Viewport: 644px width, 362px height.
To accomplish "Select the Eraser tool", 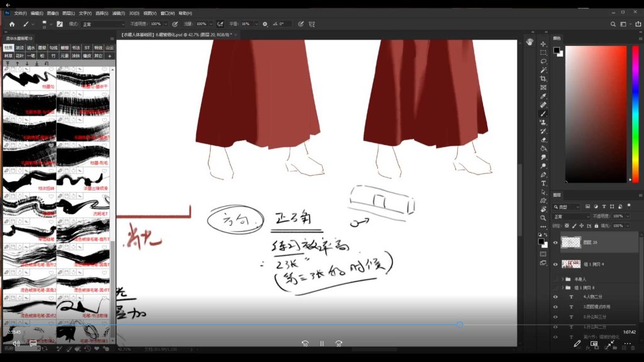I will pos(543,140).
